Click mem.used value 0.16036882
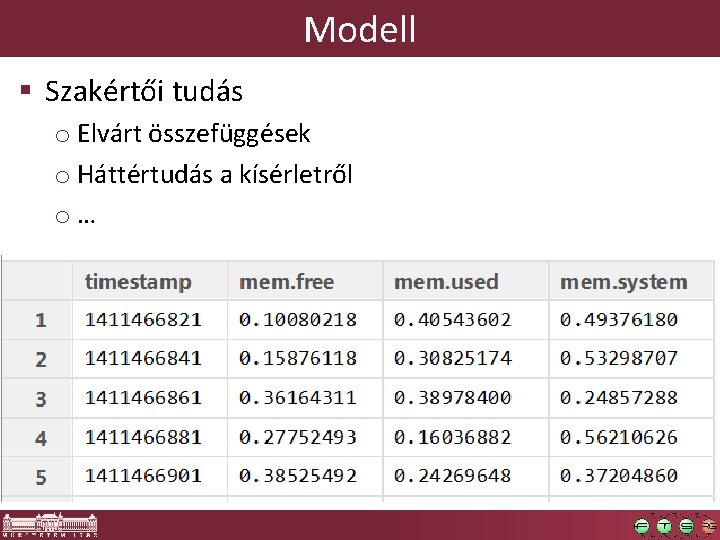This screenshot has width=720, height=540. [x=466, y=437]
